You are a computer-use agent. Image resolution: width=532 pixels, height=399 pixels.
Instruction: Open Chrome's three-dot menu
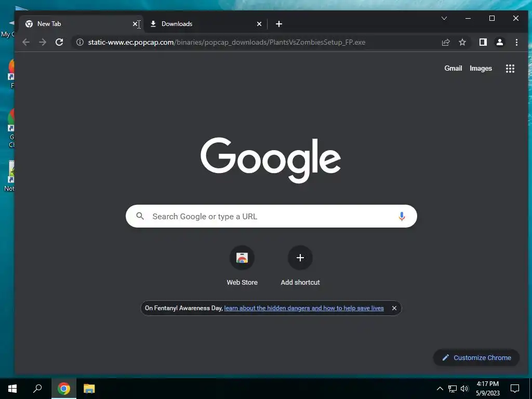[516, 43]
